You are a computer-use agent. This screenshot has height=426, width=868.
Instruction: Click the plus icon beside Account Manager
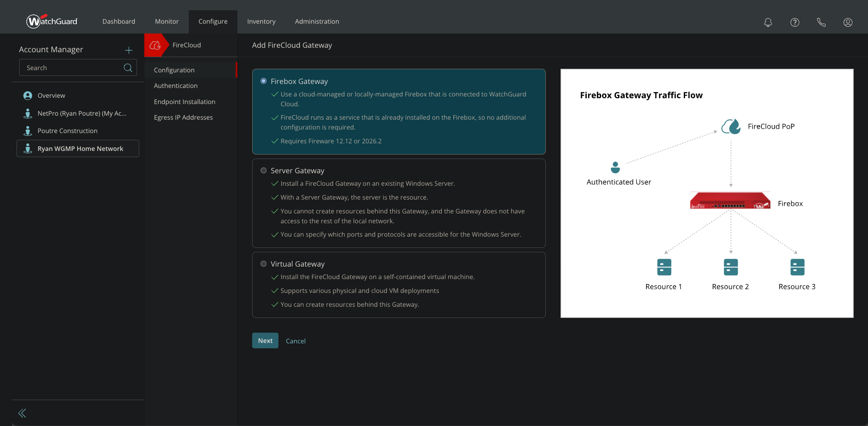[x=129, y=50]
